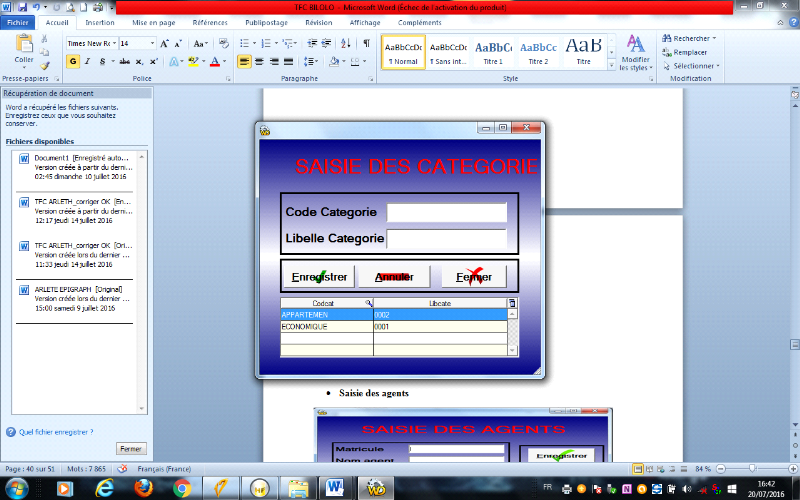This screenshot has width=800, height=500.
Task: Switch to the Mise en page tab
Action: pos(154,22)
